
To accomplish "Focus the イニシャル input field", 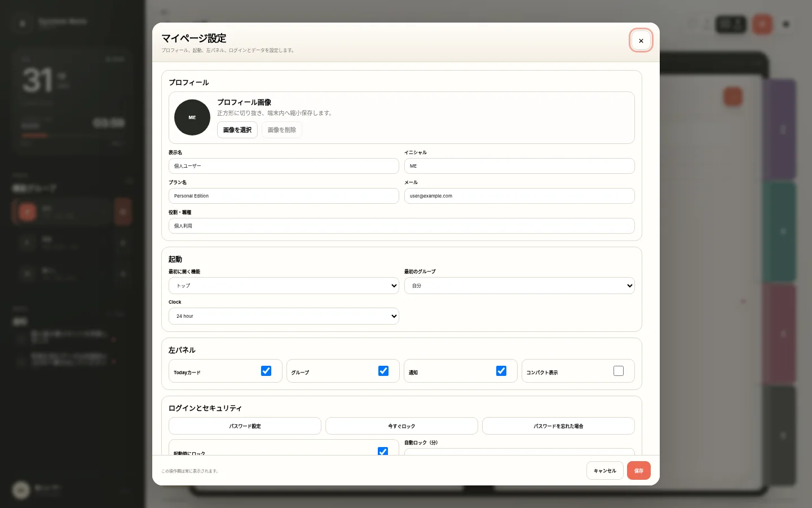I will coord(519,166).
